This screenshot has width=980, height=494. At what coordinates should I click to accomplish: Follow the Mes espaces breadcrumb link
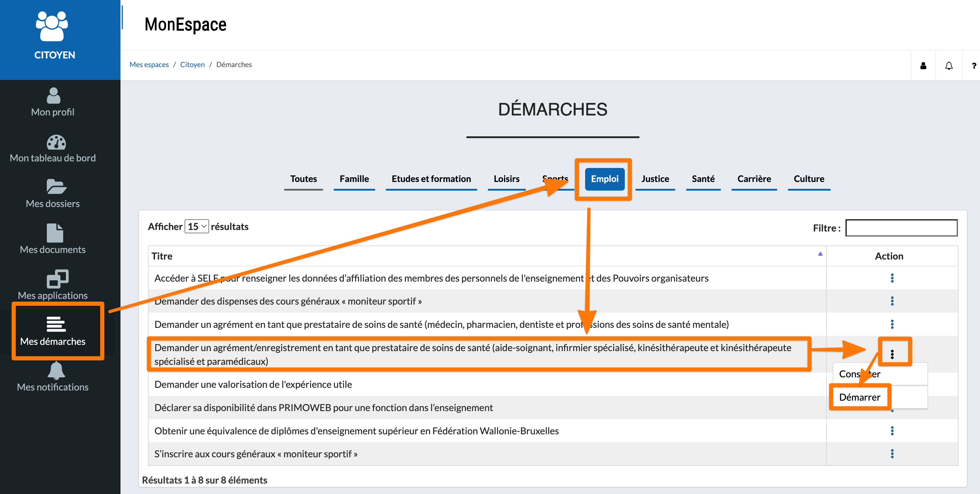point(149,65)
